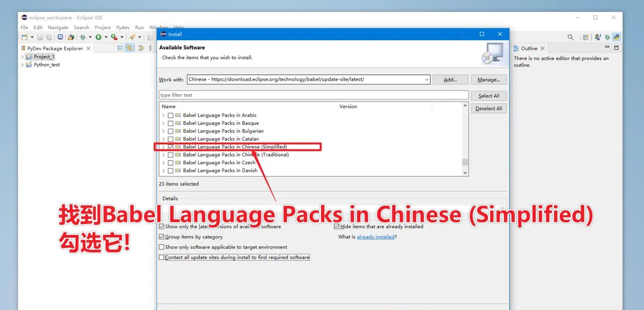Open the File menu

coord(24,28)
